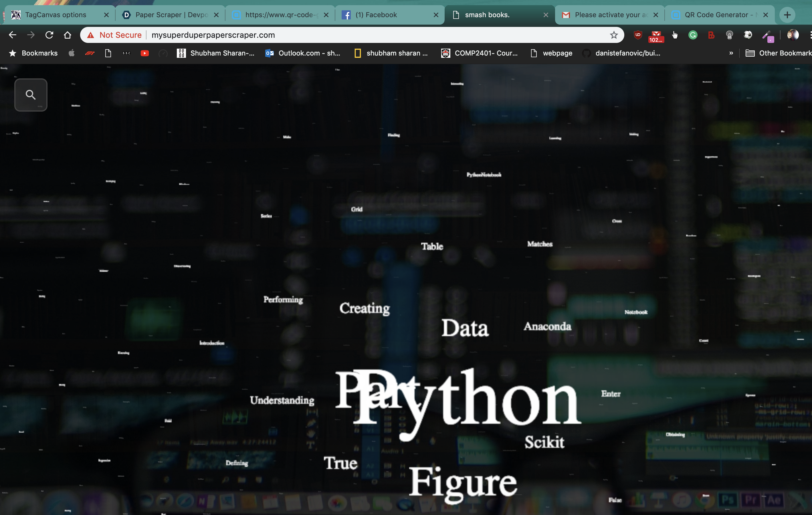
Task: Open the Grammarly extension icon
Action: click(x=693, y=35)
